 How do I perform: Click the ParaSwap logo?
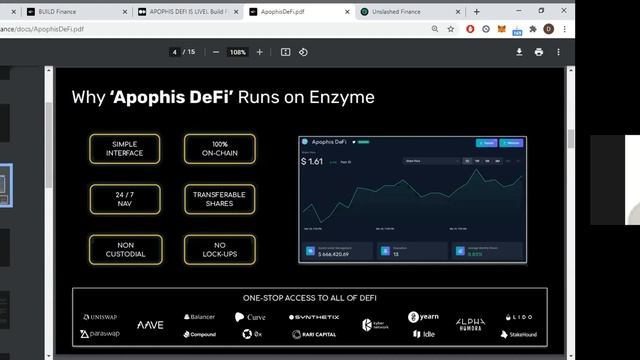click(100, 334)
